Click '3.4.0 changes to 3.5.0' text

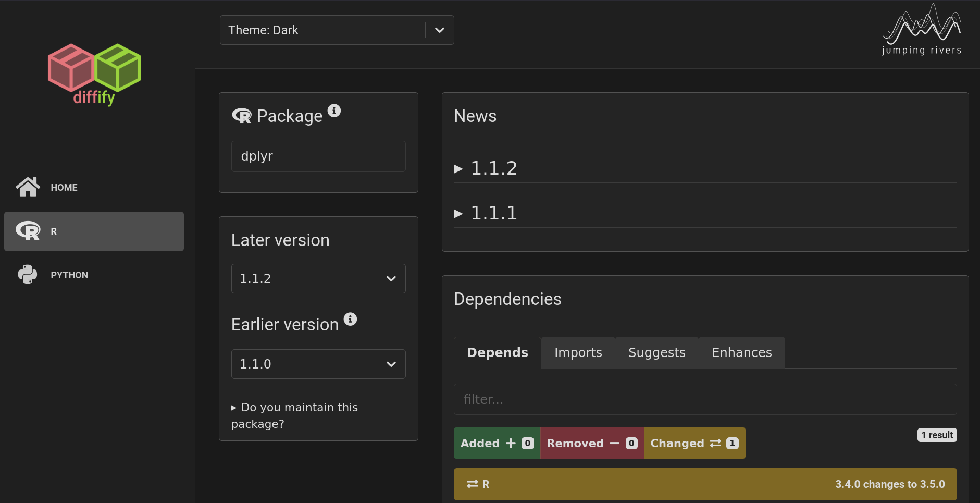click(890, 484)
